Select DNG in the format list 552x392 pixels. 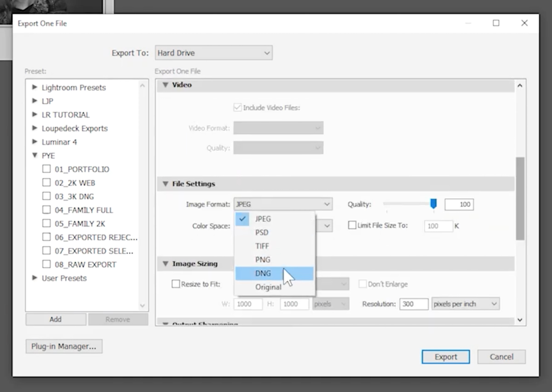[x=275, y=273]
